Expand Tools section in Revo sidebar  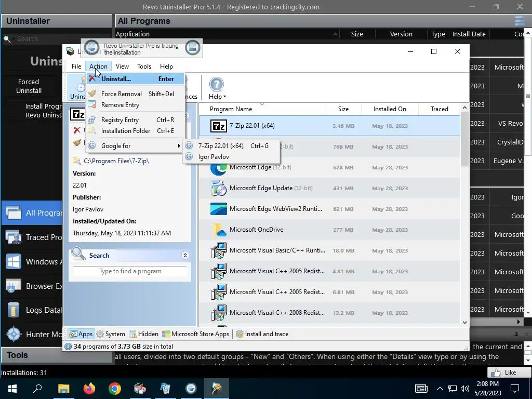(x=56, y=355)
